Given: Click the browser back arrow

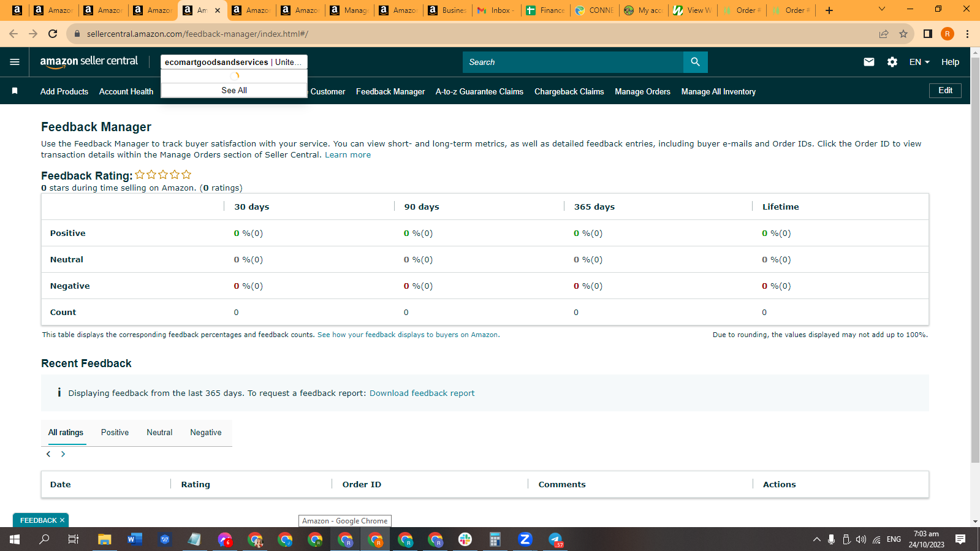Looking at the screenshot, I should (x=13, y=34).
